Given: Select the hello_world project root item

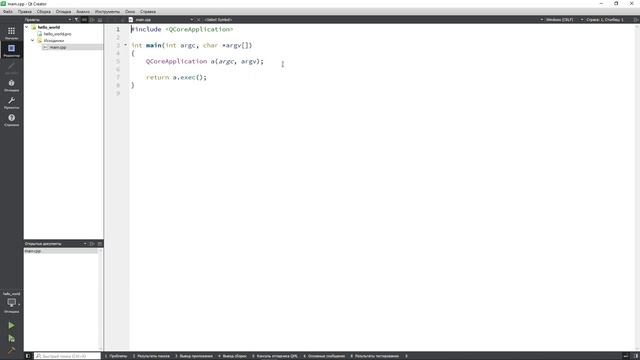Looking at the screenshot, I should [x=49, y=27].
